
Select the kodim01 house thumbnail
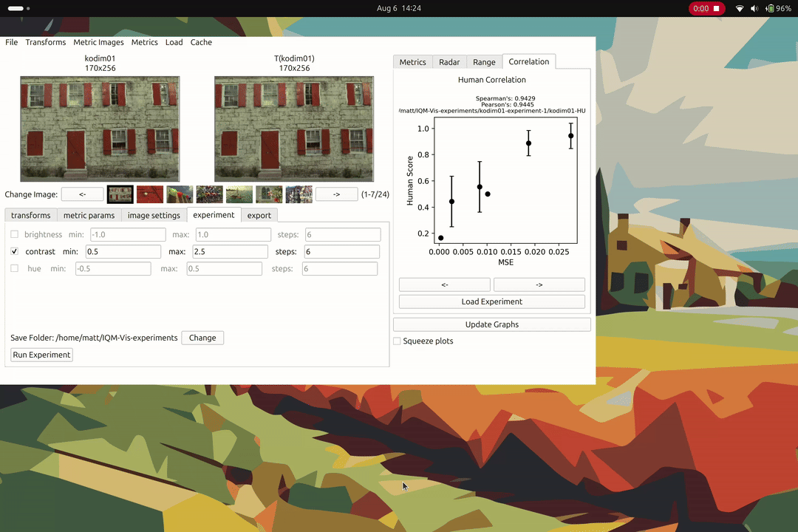(x=120, y=194)
